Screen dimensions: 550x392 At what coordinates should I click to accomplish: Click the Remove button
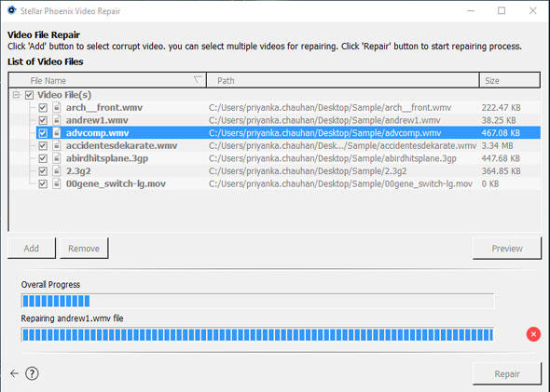click(84, 248)
